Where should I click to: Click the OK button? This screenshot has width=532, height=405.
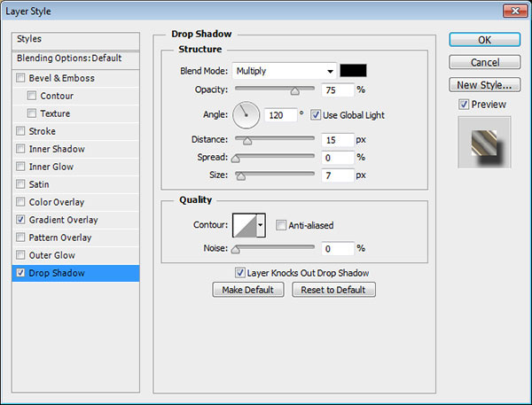[484, 40]
